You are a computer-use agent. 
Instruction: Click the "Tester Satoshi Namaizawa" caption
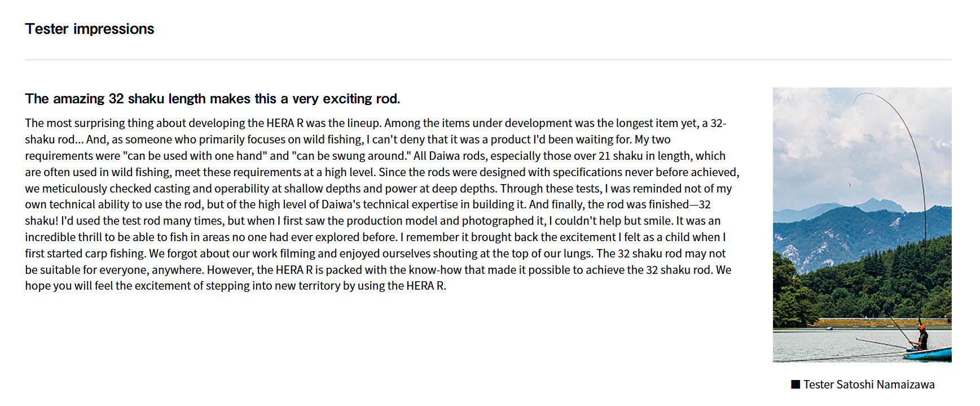(868, 385)
